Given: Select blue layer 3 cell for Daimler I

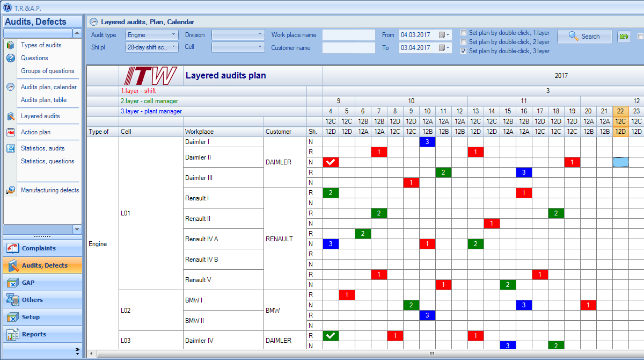Looking at the screenshot, I should point(427,142).
